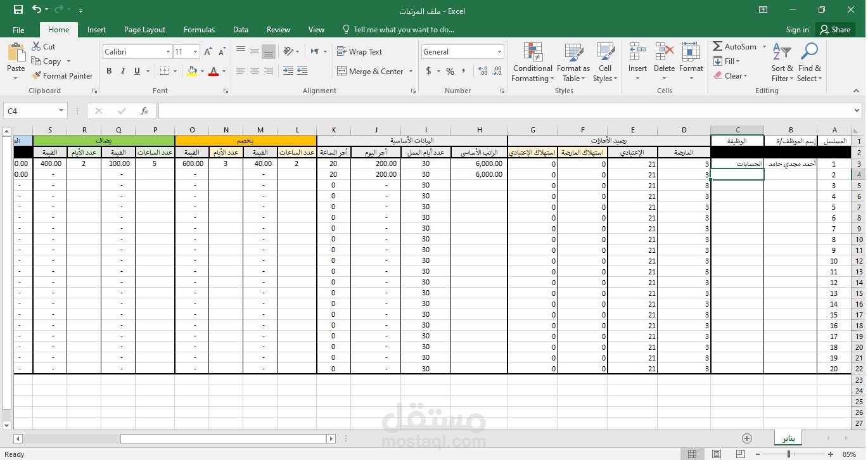Save the workbook with the Save icon
Viewport: 868px width, 460px height.
coord(18,10)
